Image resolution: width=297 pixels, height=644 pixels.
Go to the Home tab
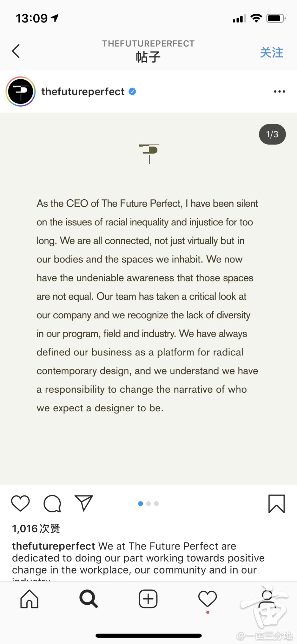29,599
